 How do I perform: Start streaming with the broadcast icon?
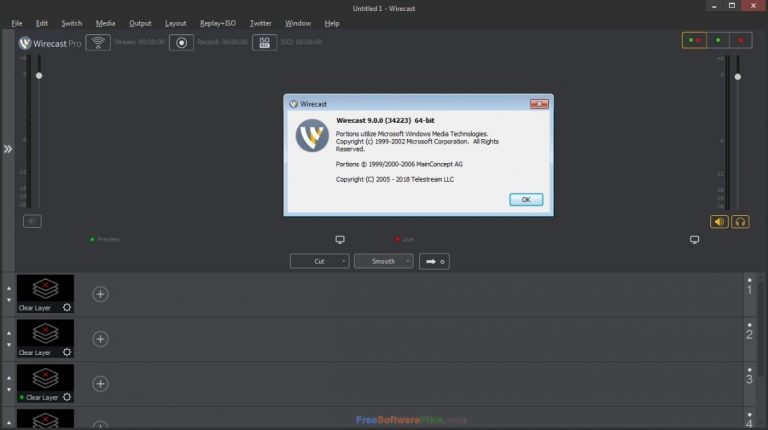(98, 43)
